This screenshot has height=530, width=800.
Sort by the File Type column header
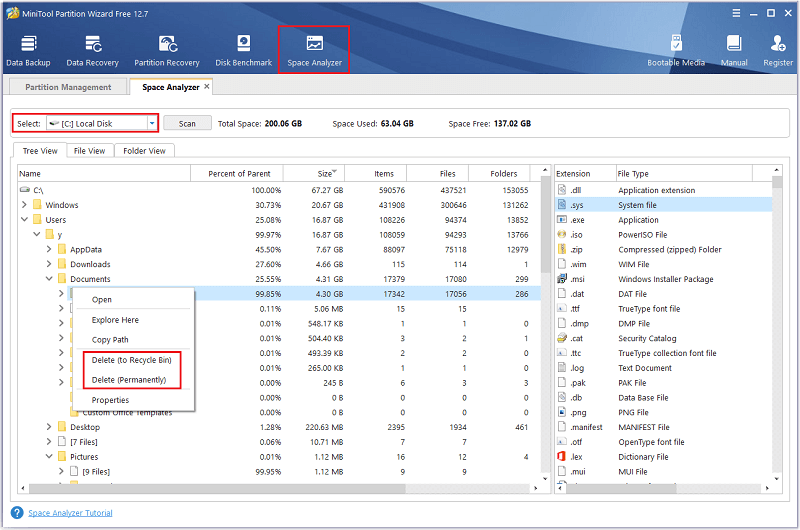tap(684, 173)
